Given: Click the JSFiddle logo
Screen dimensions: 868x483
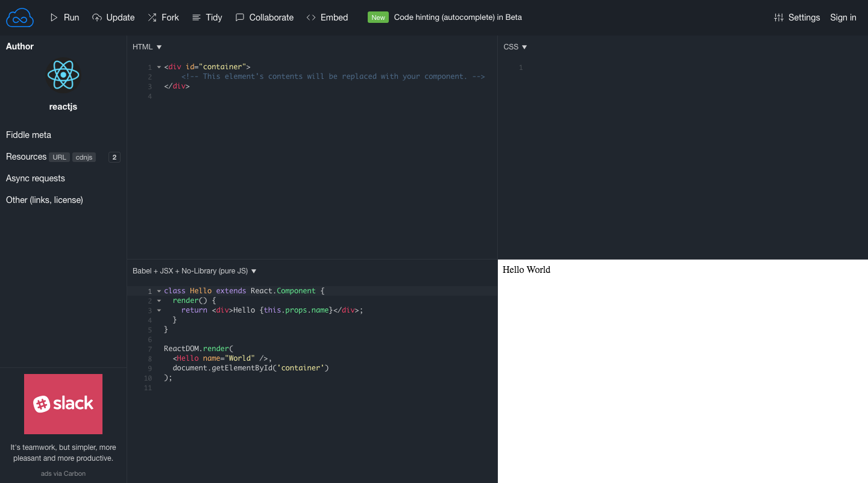Looking at the screenshot, I should pyautogui.click(x=19, y=17).
